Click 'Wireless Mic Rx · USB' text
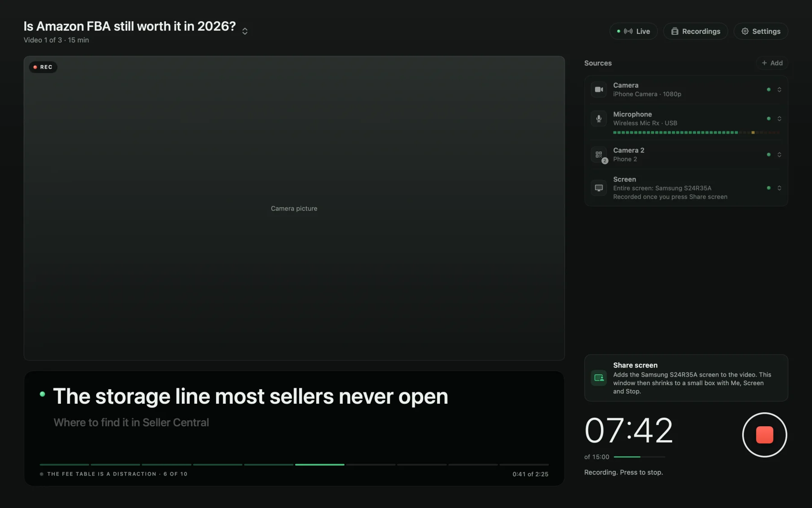This screenshot has height=508, width=812. click(x=645, y=123)
